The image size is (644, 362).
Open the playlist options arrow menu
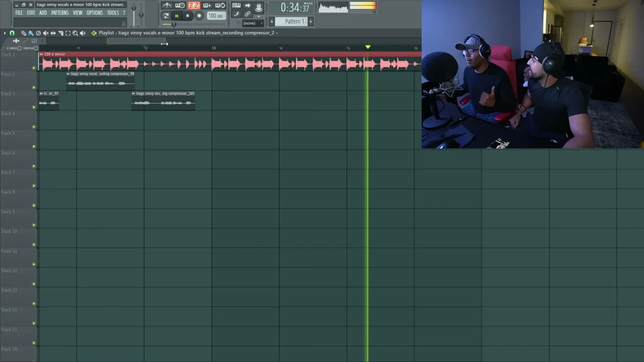click(x=5, y=33)
